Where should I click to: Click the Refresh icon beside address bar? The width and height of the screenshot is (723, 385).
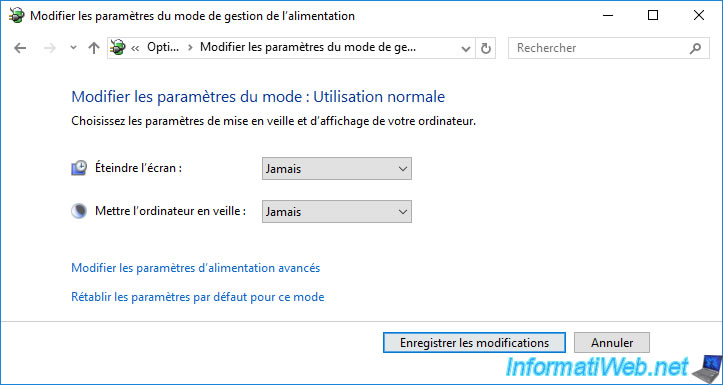pos(486,48)
